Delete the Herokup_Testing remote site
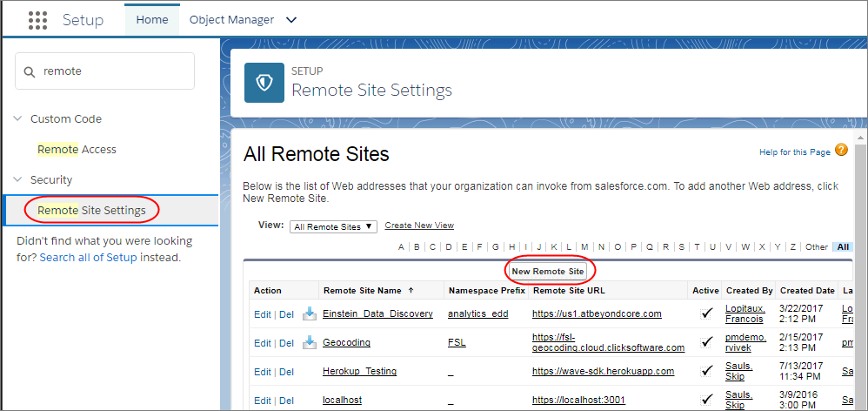The height and width of the screenshot is (411, 868). [286, 372]
